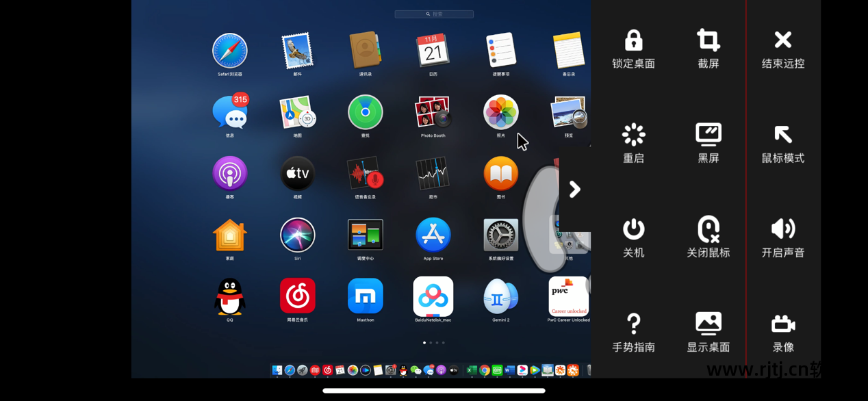The height and width of the screenshot is (401, 868).
Task: Go to the second Launchpad page dot
Action: click(x=431, y=343)
